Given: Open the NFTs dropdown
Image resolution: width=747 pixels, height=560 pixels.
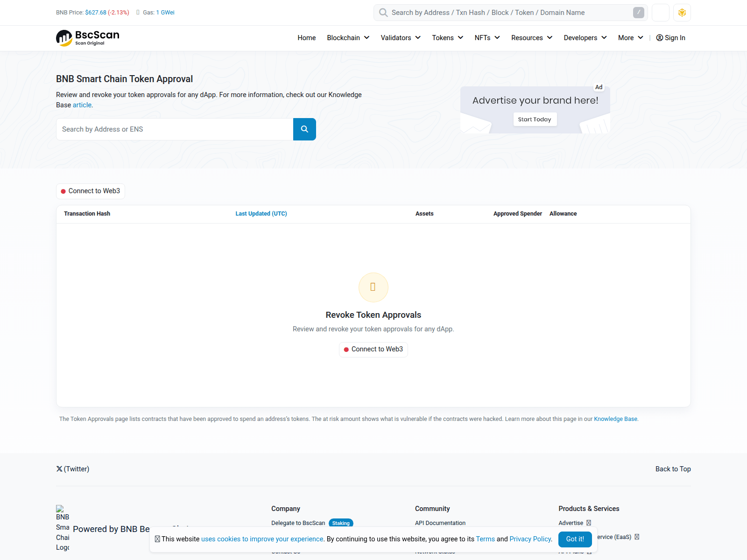Looking at the screenshot, I should coord(487,38).
